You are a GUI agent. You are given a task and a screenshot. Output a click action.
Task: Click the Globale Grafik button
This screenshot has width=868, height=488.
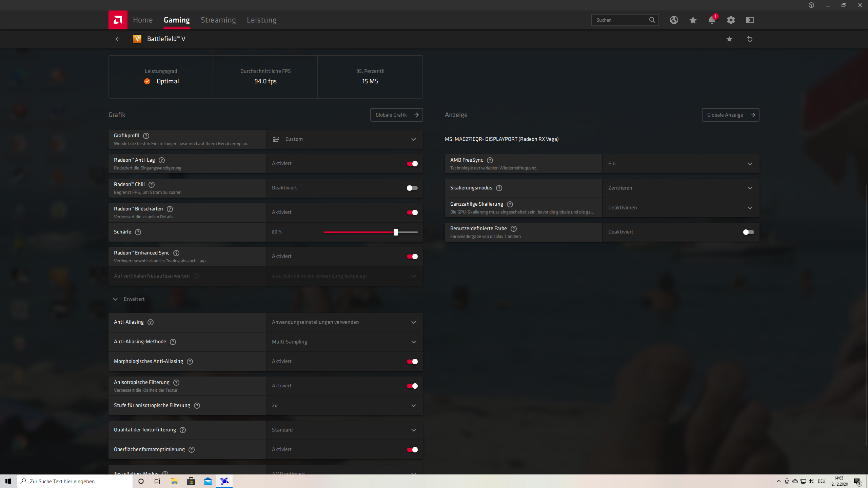tap(396, 115)
